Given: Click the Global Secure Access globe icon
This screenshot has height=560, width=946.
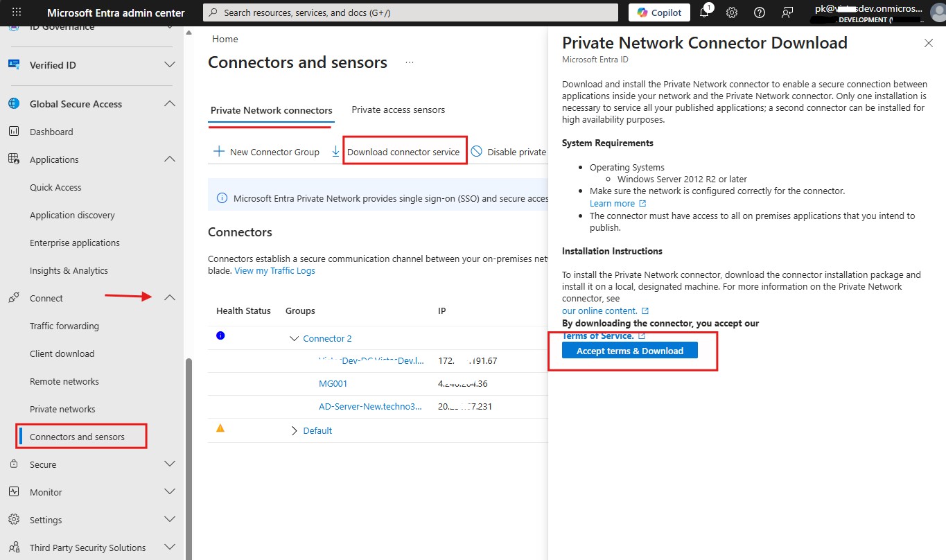Looking at the screenshot, I should 14,103.
